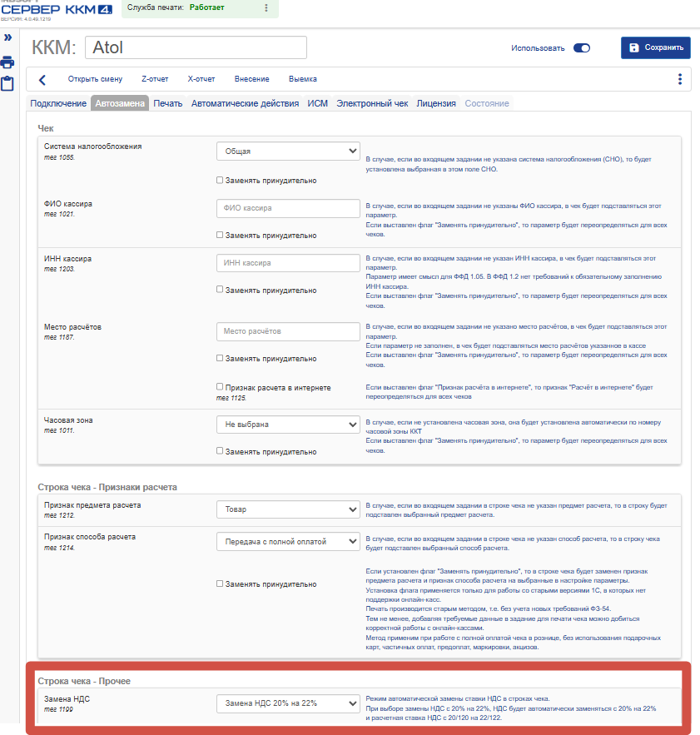Click the тег 1199 label
Viewport: 700px width, 735px height.
click(58, 710)
